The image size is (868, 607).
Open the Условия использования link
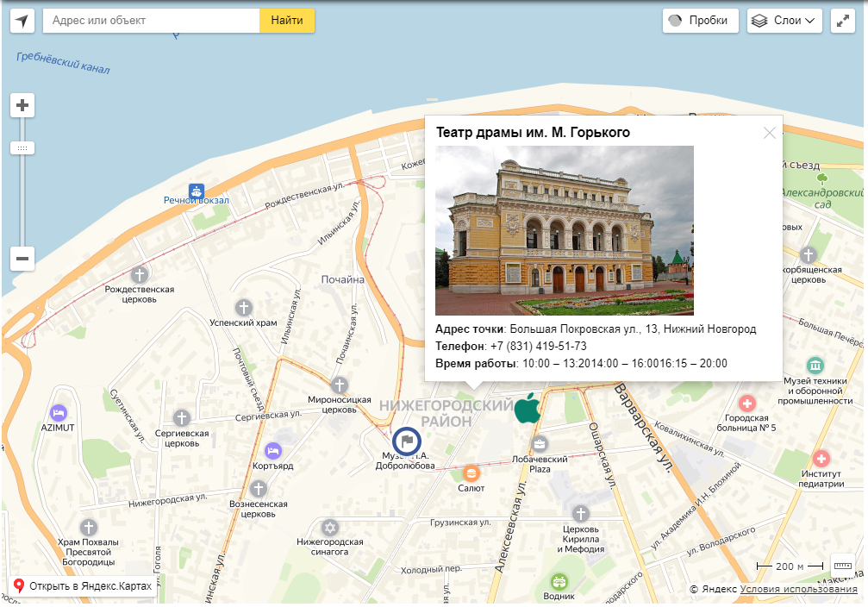[x=798, y=589]
